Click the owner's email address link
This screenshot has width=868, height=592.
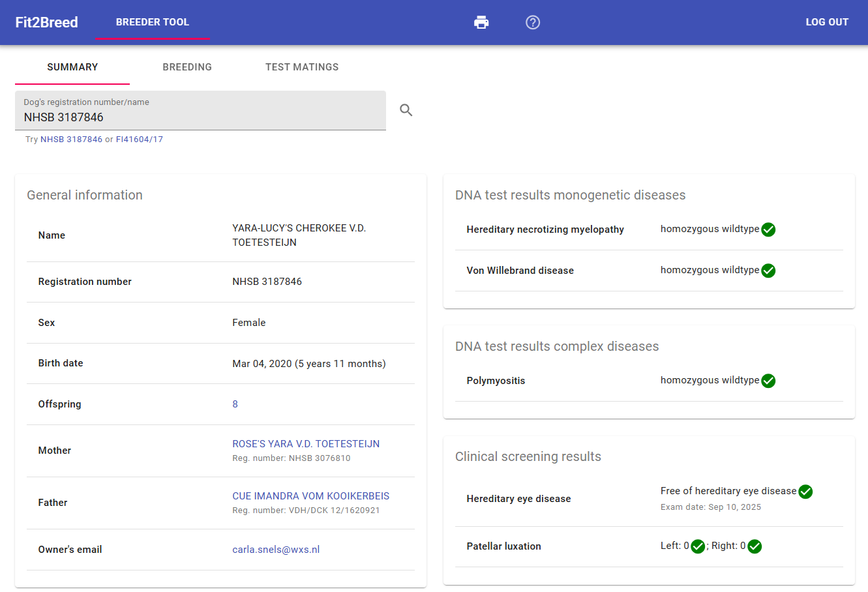(x=276, y=550)
